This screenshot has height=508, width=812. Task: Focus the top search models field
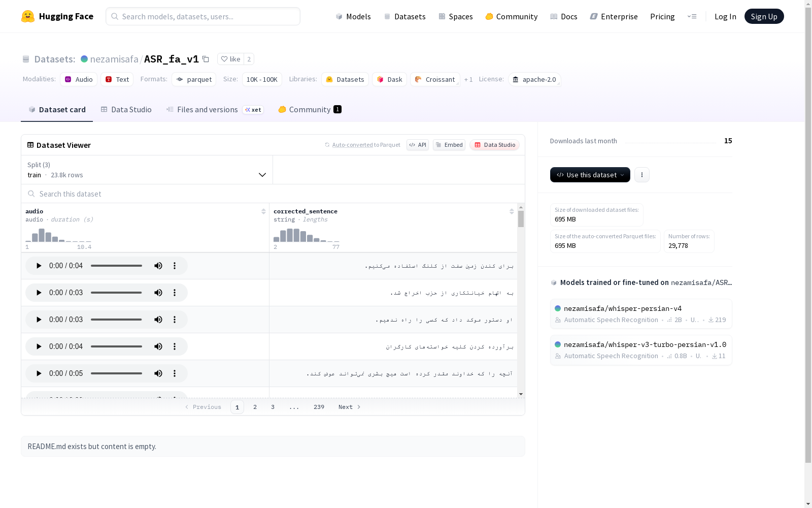coord(203,16)
